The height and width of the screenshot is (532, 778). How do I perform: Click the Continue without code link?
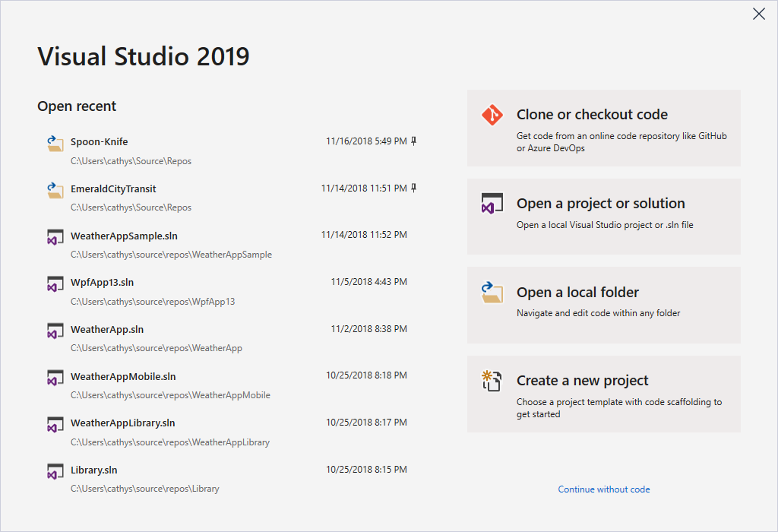pos(603,489)
